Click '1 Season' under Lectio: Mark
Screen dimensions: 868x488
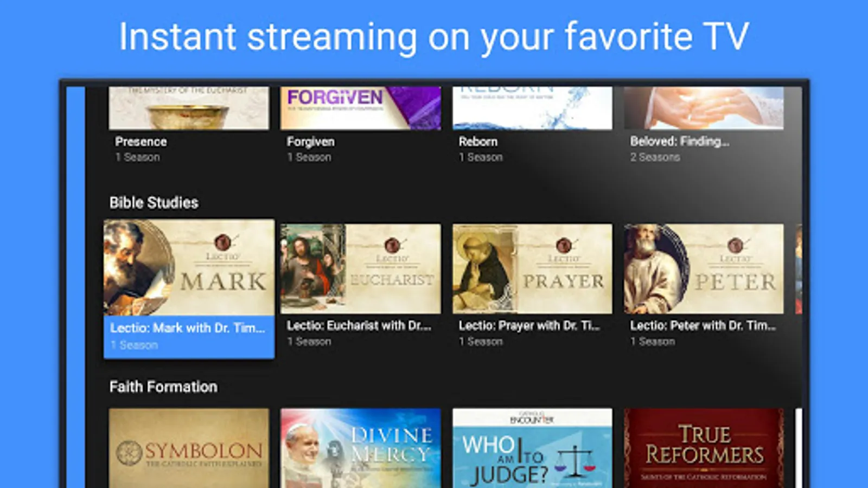134,345
